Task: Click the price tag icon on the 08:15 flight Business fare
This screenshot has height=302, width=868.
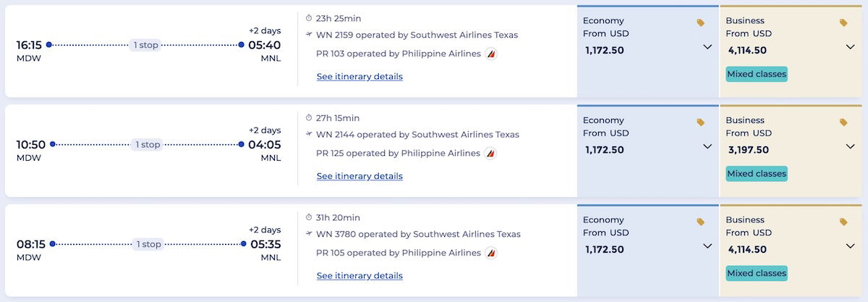Action: 843,222
